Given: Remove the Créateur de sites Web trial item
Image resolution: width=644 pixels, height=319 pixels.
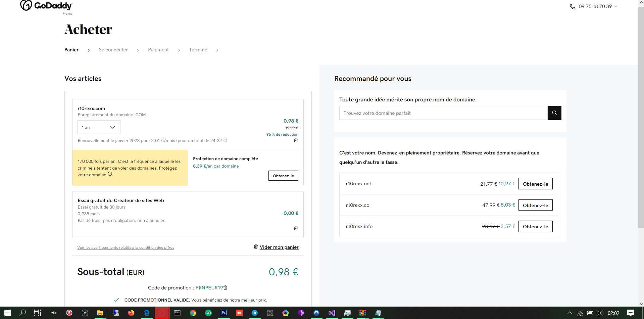Looking at the screenshot, I should pos(296,228).
